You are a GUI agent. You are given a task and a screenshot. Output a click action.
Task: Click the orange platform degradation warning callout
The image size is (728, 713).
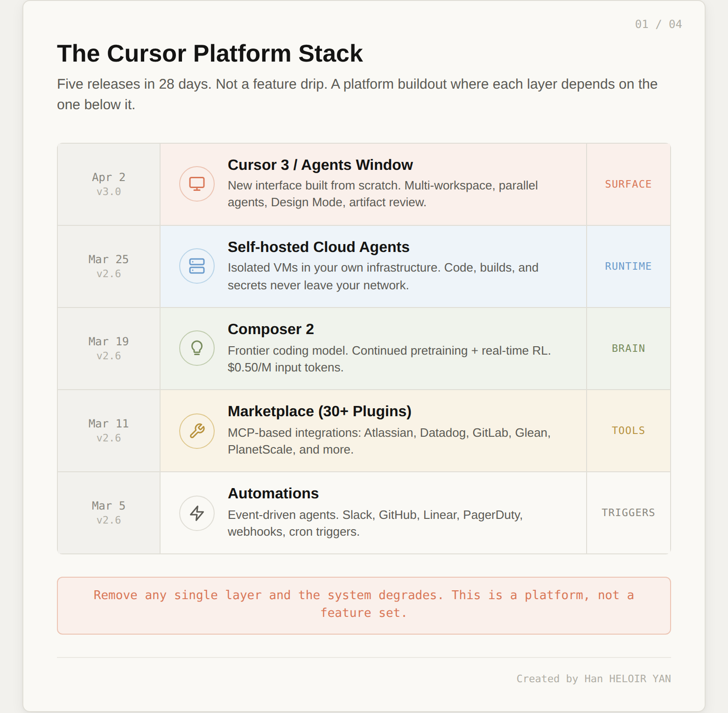364,604
